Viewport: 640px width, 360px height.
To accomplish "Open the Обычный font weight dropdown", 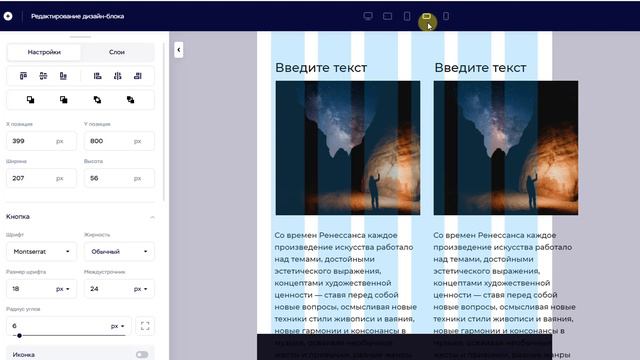I will (x=119, y=251).
